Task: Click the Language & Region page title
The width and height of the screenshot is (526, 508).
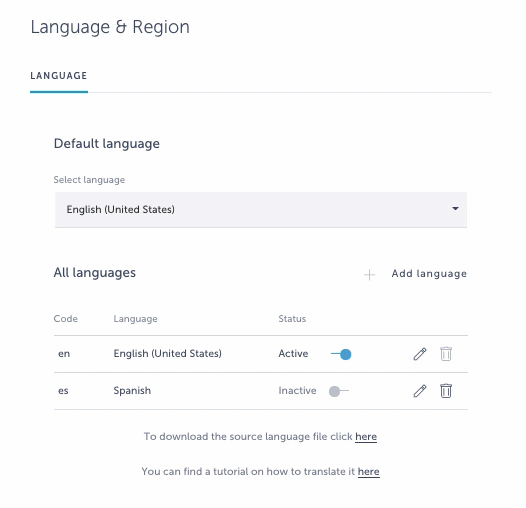Action: point(110,28)
